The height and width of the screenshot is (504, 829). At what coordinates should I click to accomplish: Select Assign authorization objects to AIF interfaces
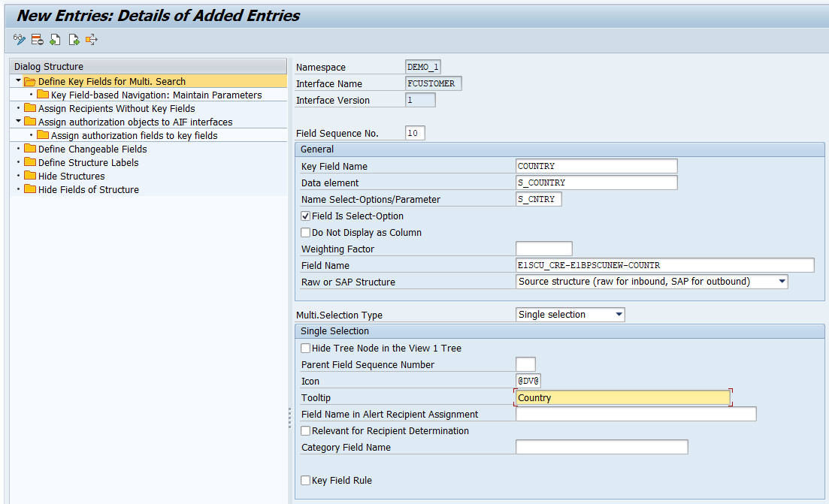135,122
